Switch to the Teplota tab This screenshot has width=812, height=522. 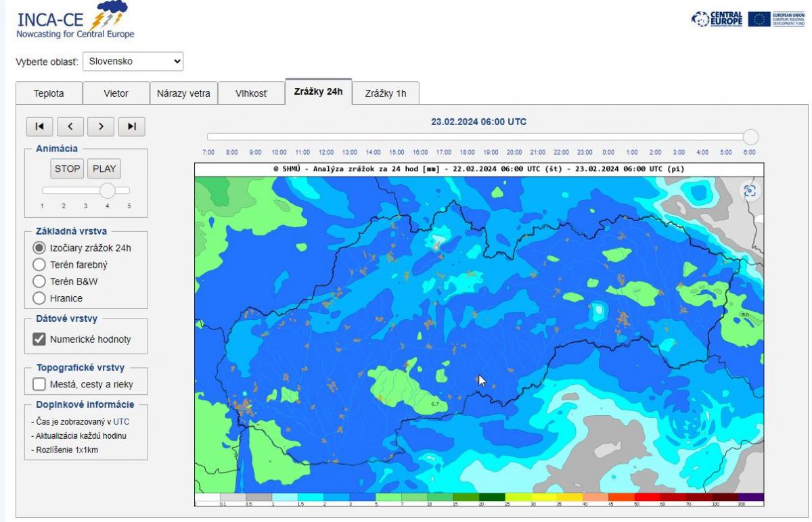coord(49,93)
